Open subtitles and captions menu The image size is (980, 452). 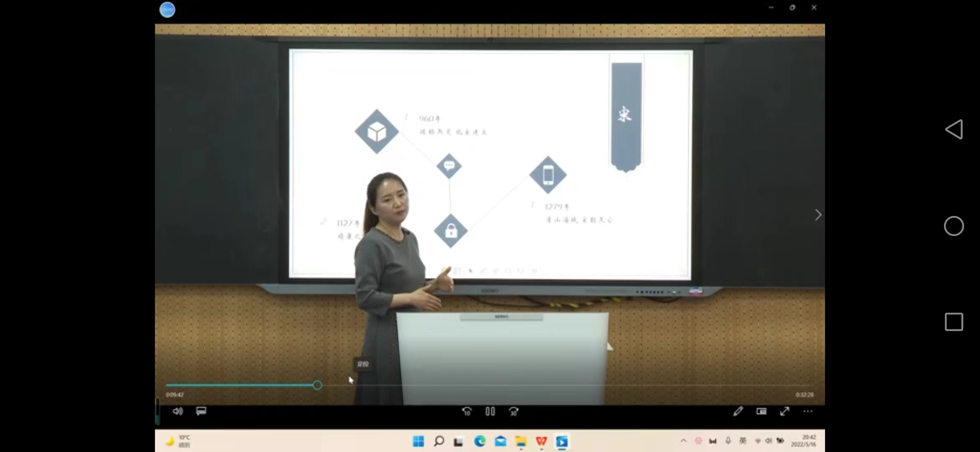click(201, 411)
